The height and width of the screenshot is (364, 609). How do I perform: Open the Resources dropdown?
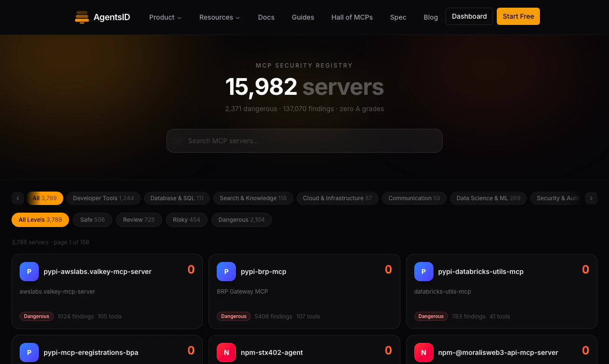[219, 17]
